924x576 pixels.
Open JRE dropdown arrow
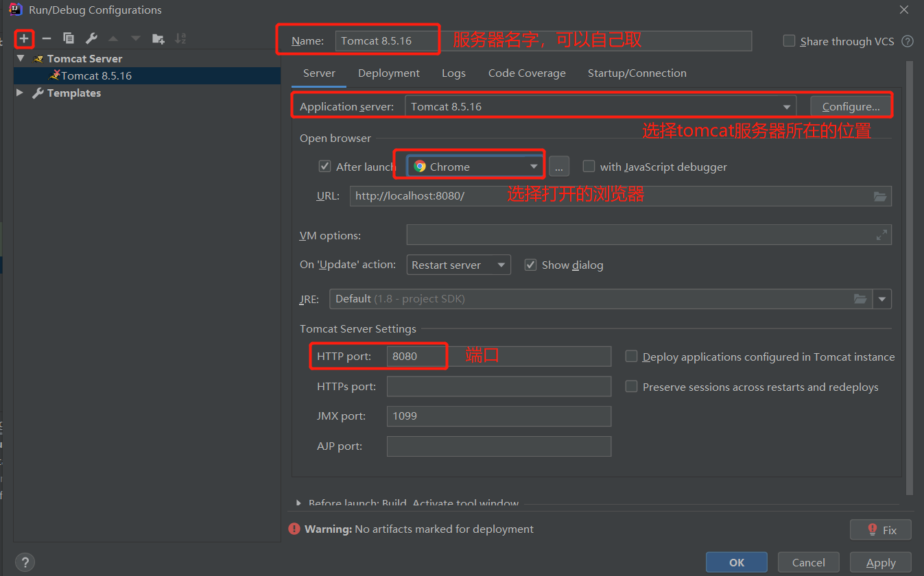pyautogui.click(x=882, y=299)
